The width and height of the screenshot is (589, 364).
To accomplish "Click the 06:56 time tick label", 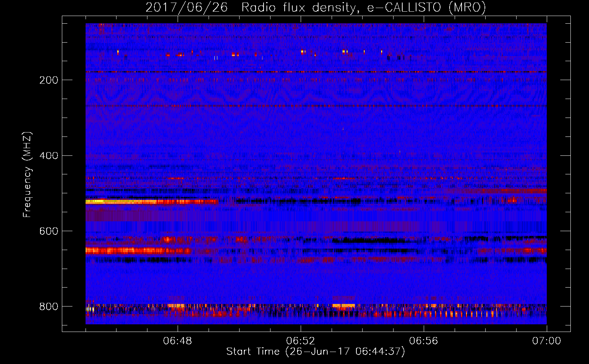I will click(x=424, y=341).
